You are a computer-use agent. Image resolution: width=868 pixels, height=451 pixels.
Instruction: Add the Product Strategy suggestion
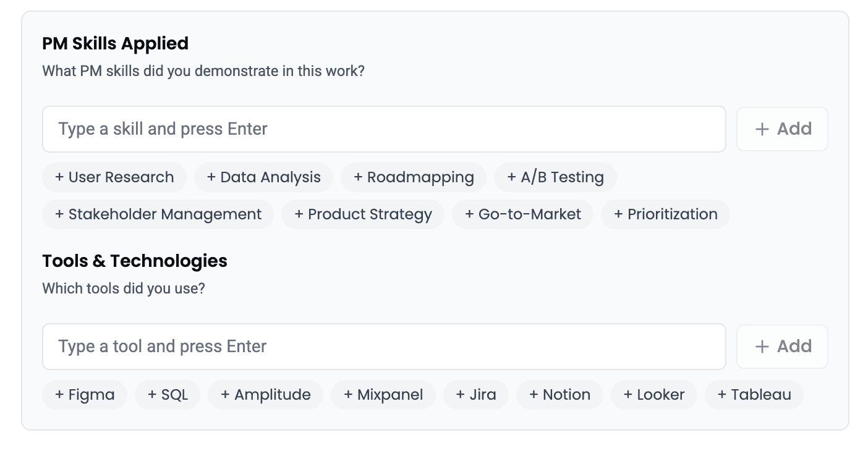point(363,214)
